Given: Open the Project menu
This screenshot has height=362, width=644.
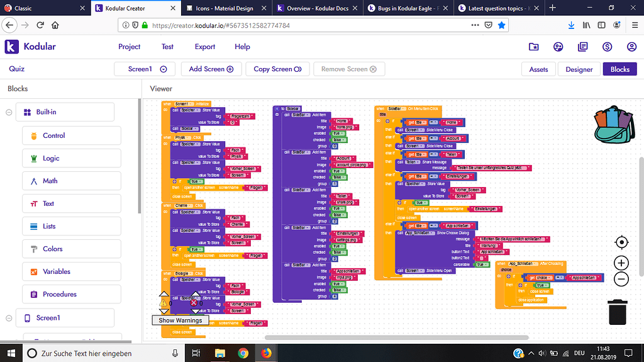Looking at the screenshot, I should pos(130,47).
